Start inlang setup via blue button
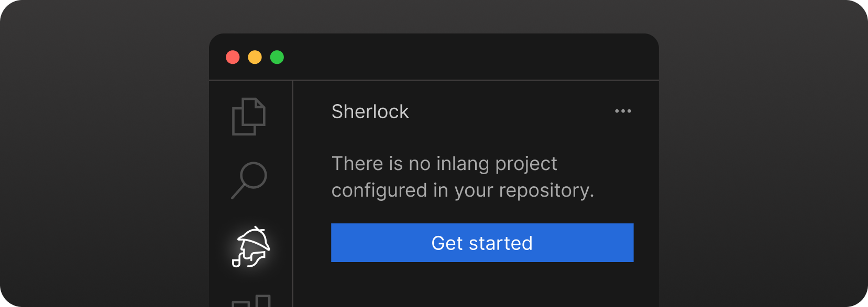Viewport: 868px width, 307px height. pos(482,243)
